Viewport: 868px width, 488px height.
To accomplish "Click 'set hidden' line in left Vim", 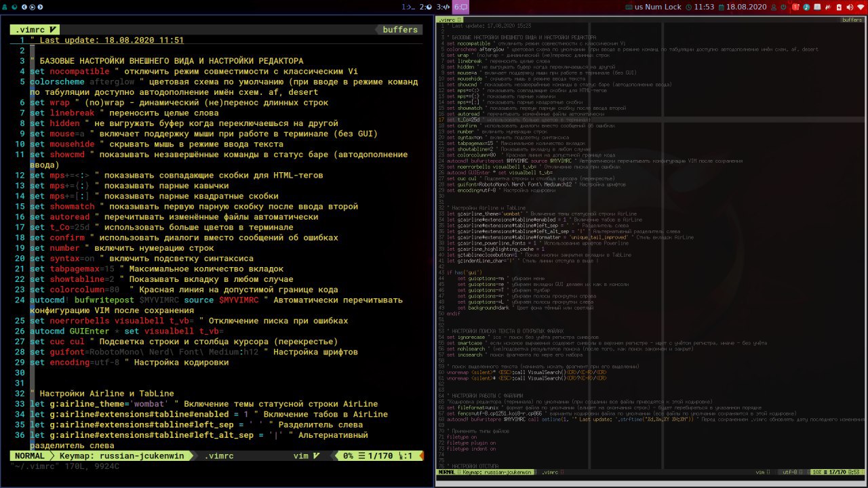I will [x=184, y=123].
